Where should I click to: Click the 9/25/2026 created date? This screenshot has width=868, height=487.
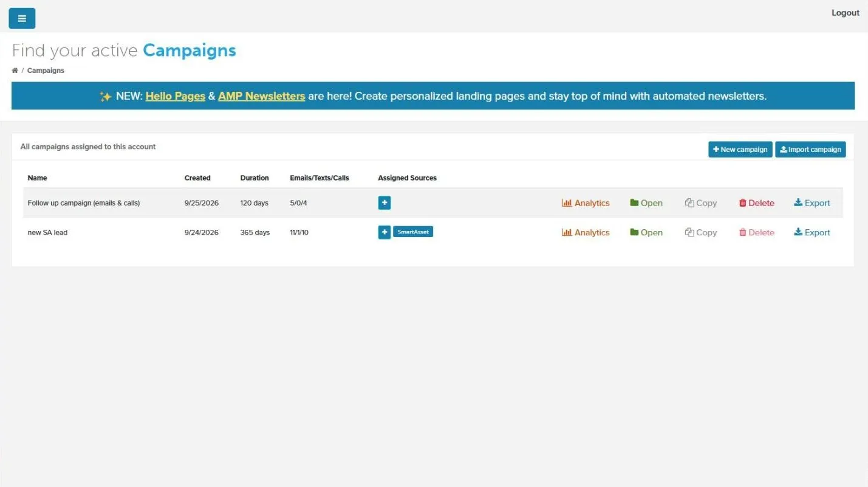[202, 203]
